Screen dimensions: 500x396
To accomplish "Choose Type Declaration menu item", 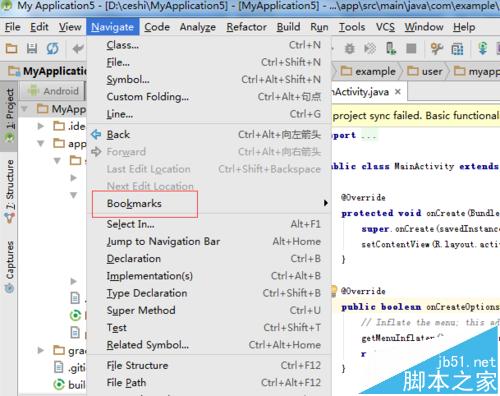I will point(209,293).
